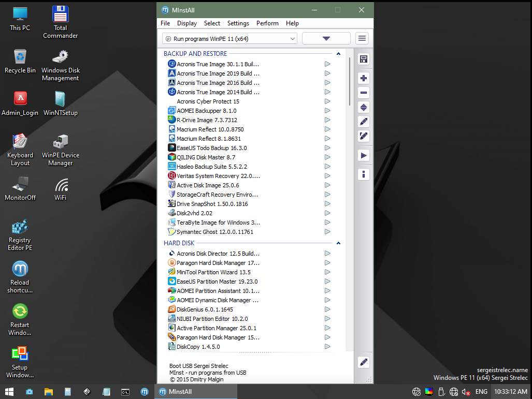The image size is (532, 399).
Task: Click the info icon in the sidebar
Action: (x=363, y=174)
